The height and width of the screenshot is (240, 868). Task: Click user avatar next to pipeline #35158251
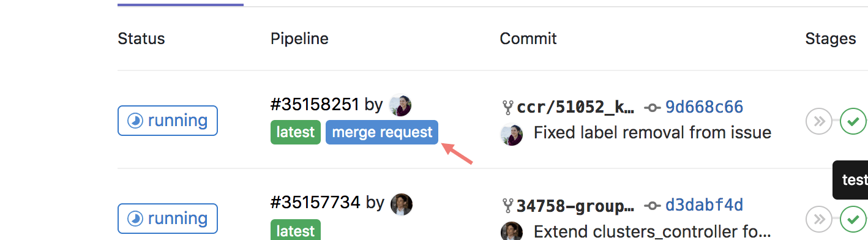[x=400, y=105]
